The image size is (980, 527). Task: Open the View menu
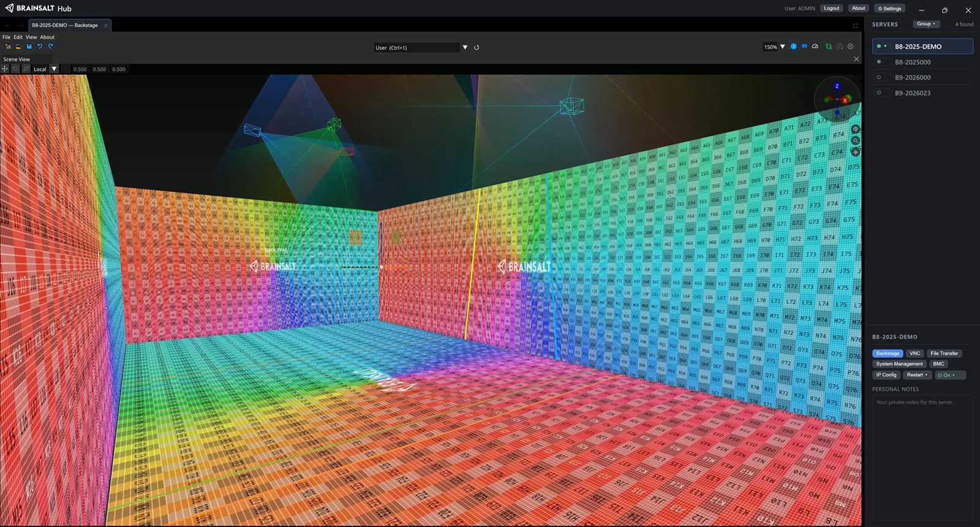point(31,37)
